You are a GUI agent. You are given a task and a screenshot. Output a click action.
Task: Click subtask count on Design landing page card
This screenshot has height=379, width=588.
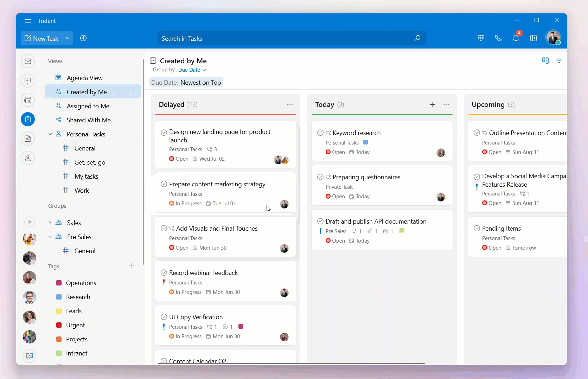(x=212, y=149)
